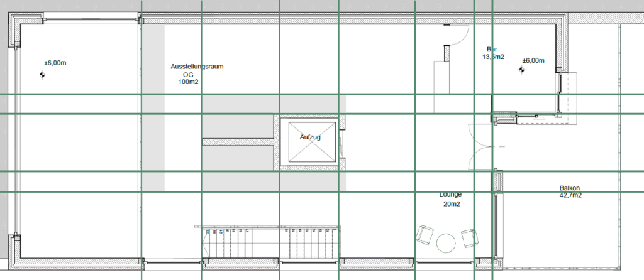This screenshot has width=644, height=280.
Task: Click the 100m2 area text
Action: [x=188, y=82]
